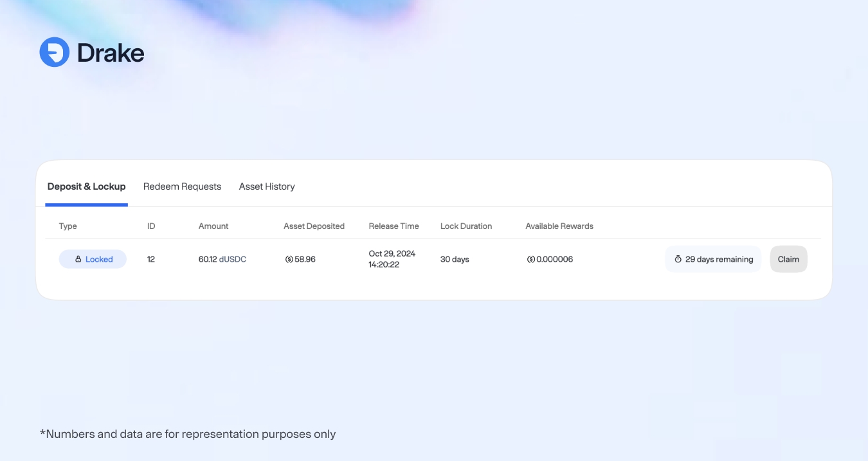
Task: Click the coin icon beside 58.96
Action: tap(289, 259)
